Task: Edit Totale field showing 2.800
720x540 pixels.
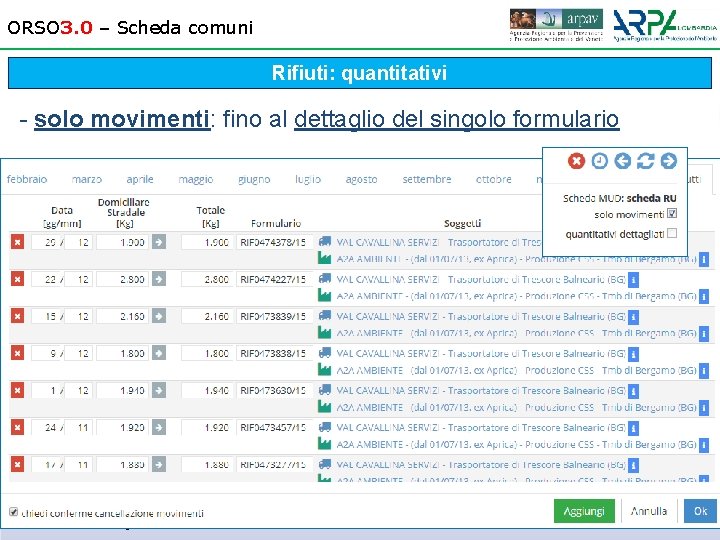Action: 207,279
